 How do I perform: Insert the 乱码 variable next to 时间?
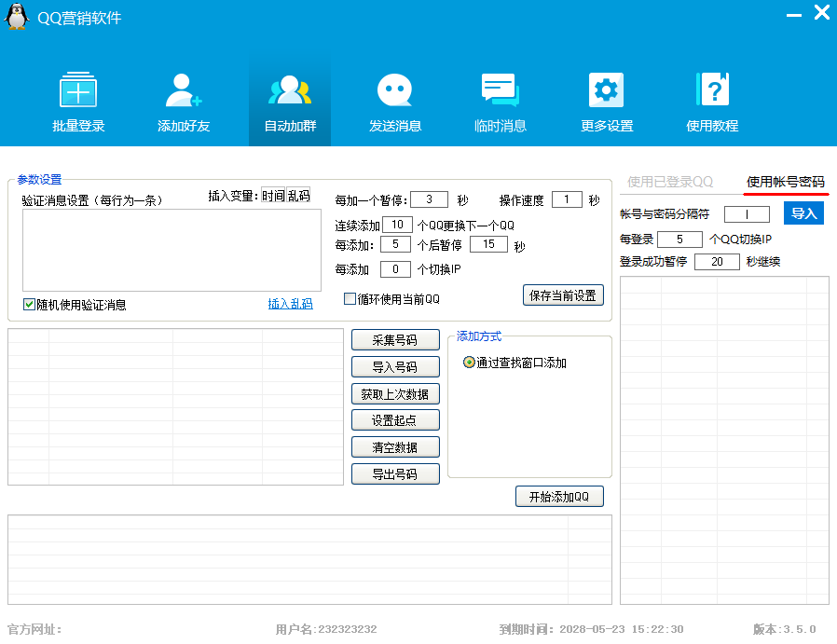pos(298,196)
